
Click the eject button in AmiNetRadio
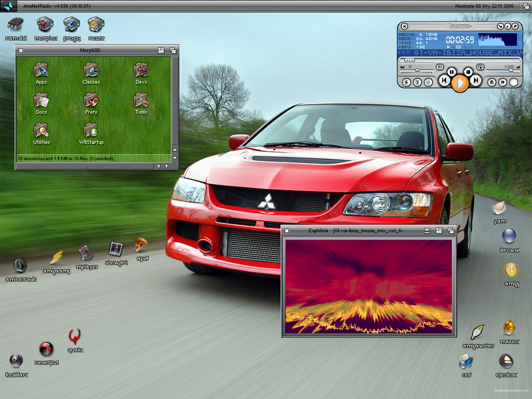pos(492,82)
